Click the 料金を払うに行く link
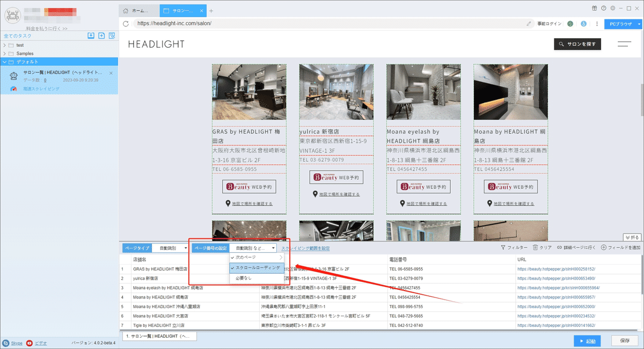Screen dimensions: 644x349 (x=47, y=28)
